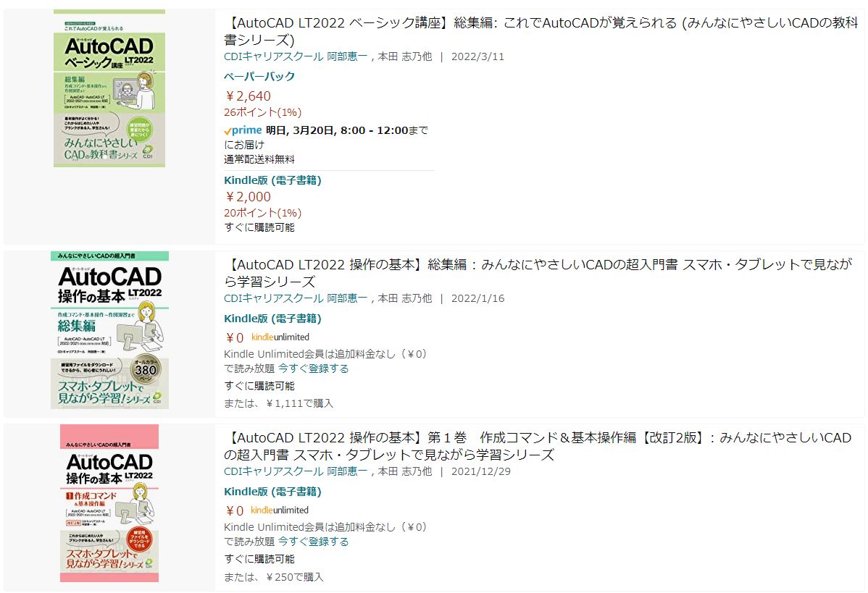Click the prime logo on first listing

(243, 130)
